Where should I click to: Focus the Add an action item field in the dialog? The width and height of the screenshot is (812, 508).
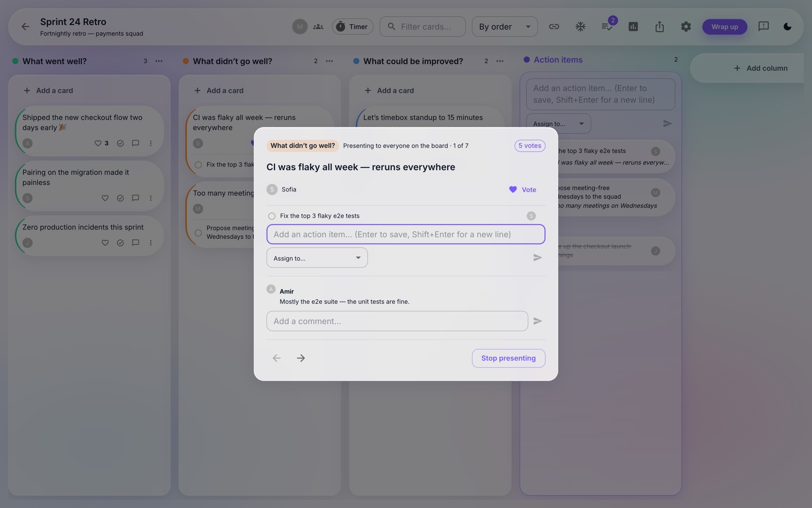tap(406, 234)
